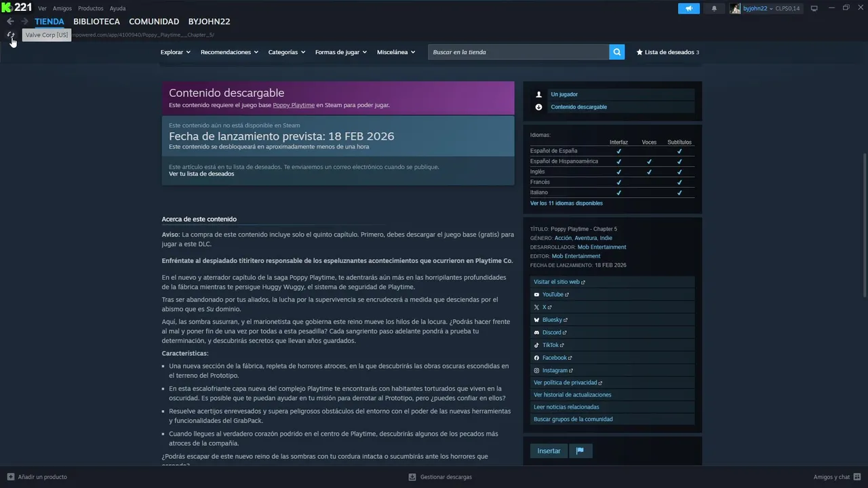The image size is (868, 488).
Task: Switch to the BIBLIOTECA tab
Action: [96, 22]
